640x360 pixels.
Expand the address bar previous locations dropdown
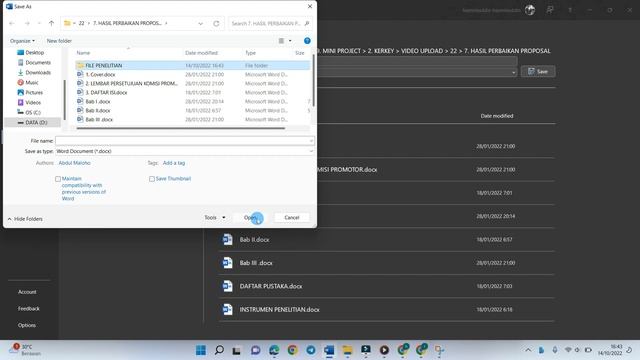tap(200, 23)
